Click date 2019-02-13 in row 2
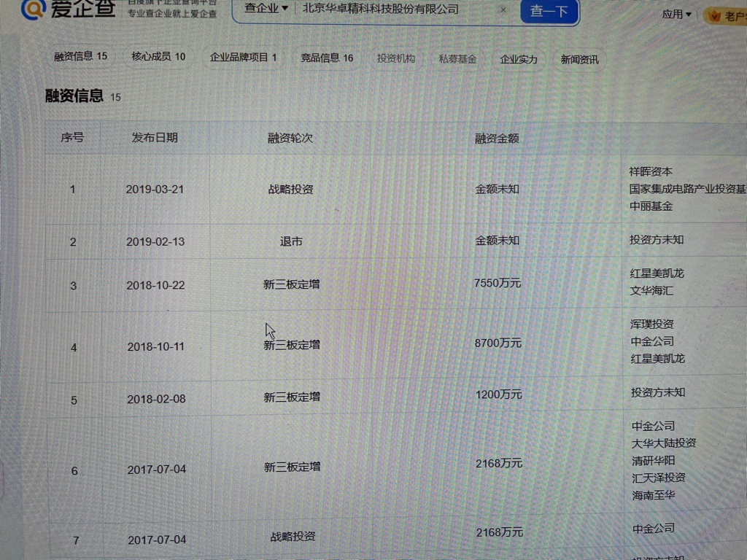 [155, 242]
